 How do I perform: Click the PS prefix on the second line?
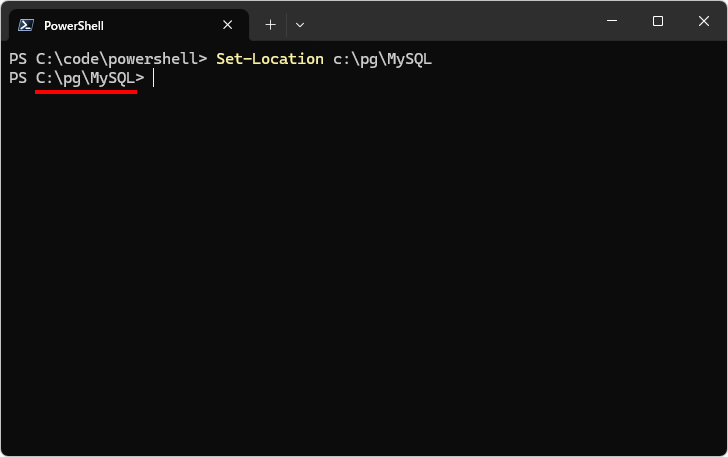pyautogui.click(x=18, y=78)
